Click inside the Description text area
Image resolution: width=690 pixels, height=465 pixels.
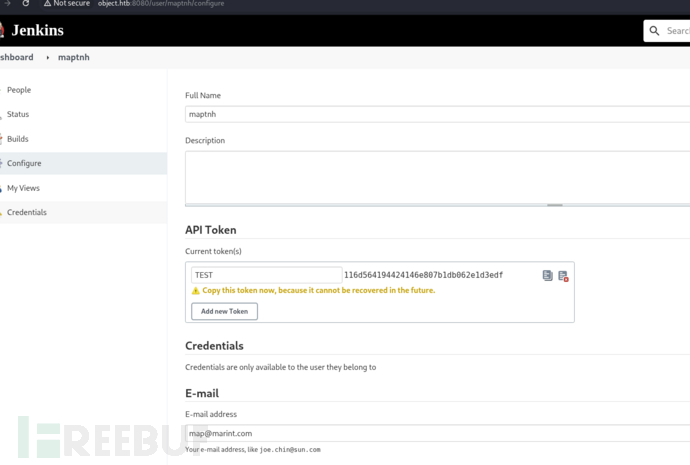[437, 177]
